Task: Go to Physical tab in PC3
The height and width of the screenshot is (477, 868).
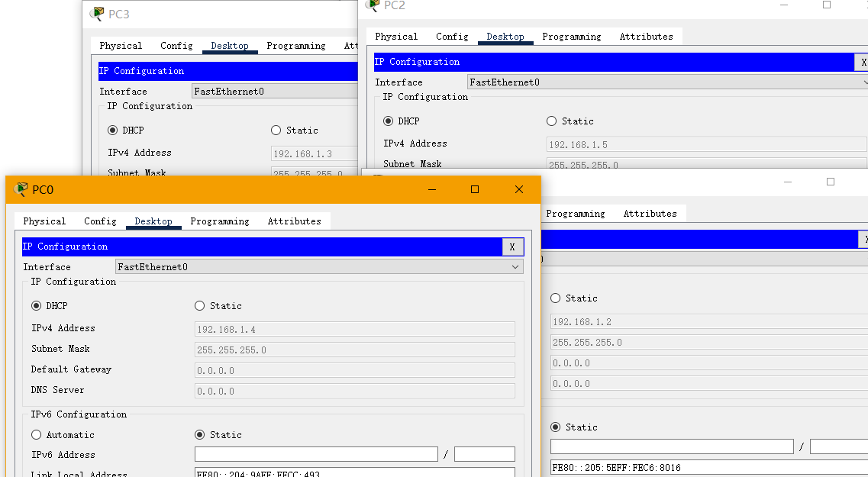Action: (121, 46)
